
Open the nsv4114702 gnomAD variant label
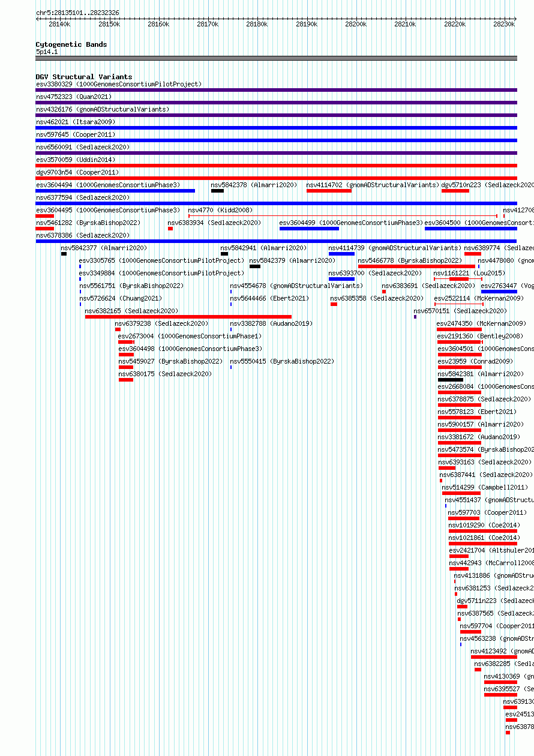[x=373, y=185]
